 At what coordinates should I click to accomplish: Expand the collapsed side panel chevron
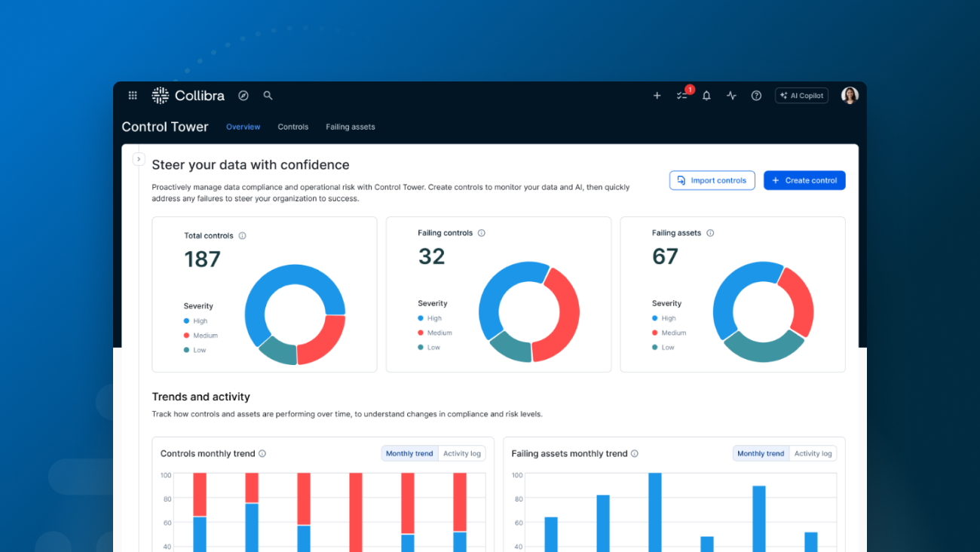point(139,159)
